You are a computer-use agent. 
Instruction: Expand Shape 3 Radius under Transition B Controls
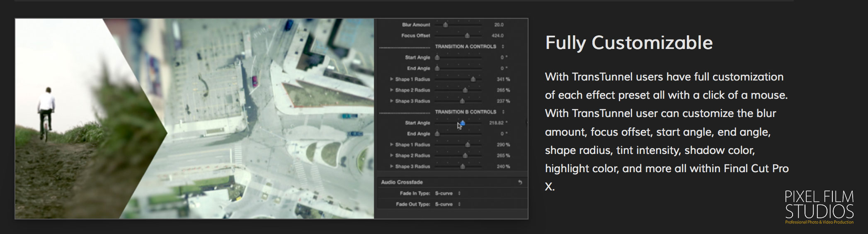point(391,166)
